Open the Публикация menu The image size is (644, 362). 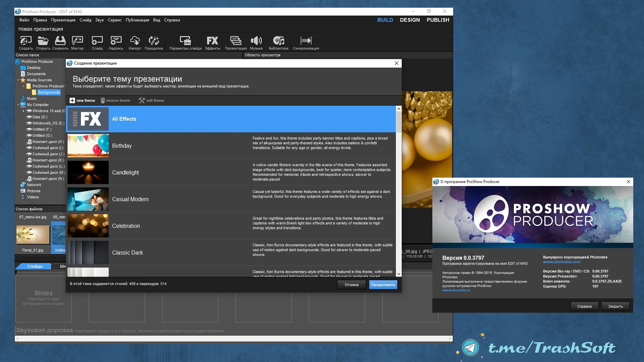pyautogui.click(x=137, y=20)
